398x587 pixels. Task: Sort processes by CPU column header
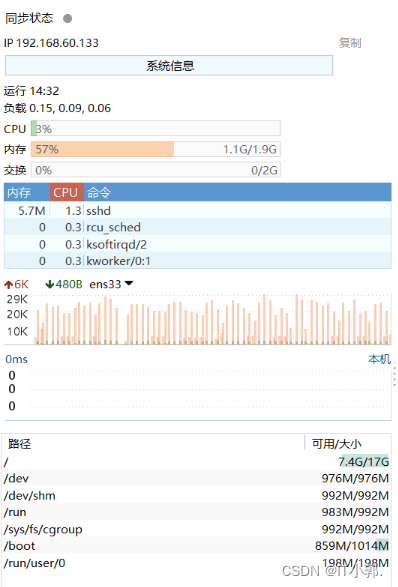click(67, 192)
